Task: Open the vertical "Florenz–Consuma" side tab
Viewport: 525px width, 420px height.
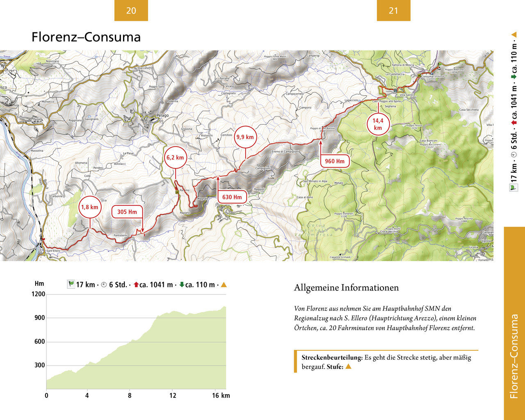Action: [514, 323]
